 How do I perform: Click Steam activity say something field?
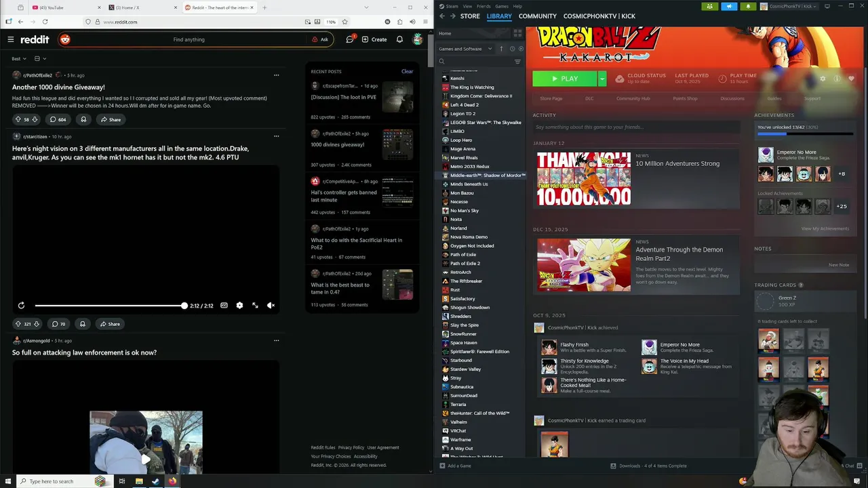[x=636, y=127]
